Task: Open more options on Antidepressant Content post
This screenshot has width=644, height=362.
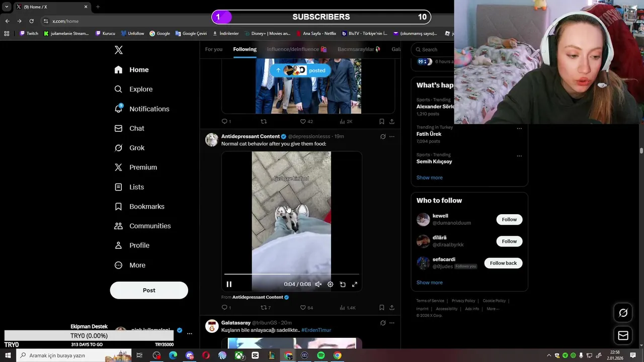Action: (392, 136)
